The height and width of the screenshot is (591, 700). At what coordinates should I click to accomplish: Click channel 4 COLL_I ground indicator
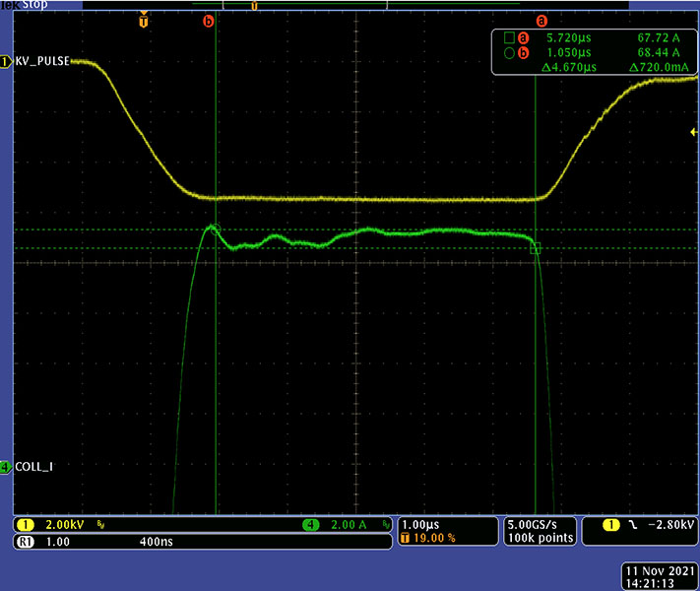point(6,466)
